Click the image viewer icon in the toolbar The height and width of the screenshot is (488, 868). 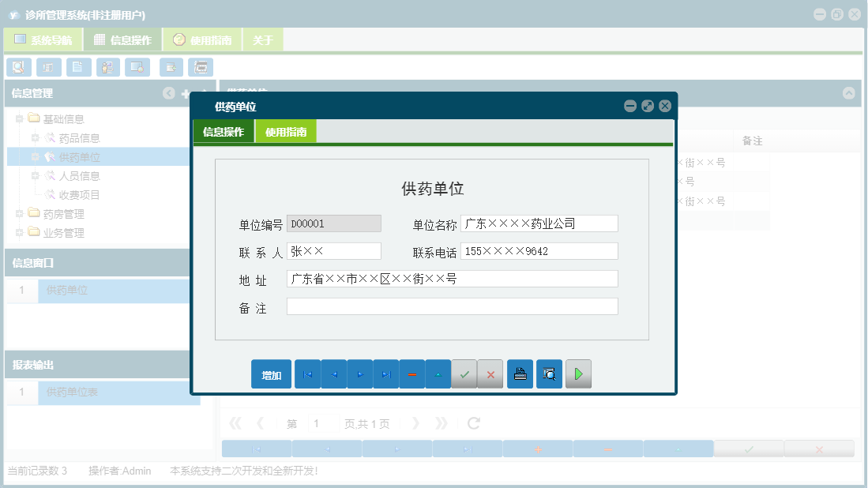pos(137,67)
